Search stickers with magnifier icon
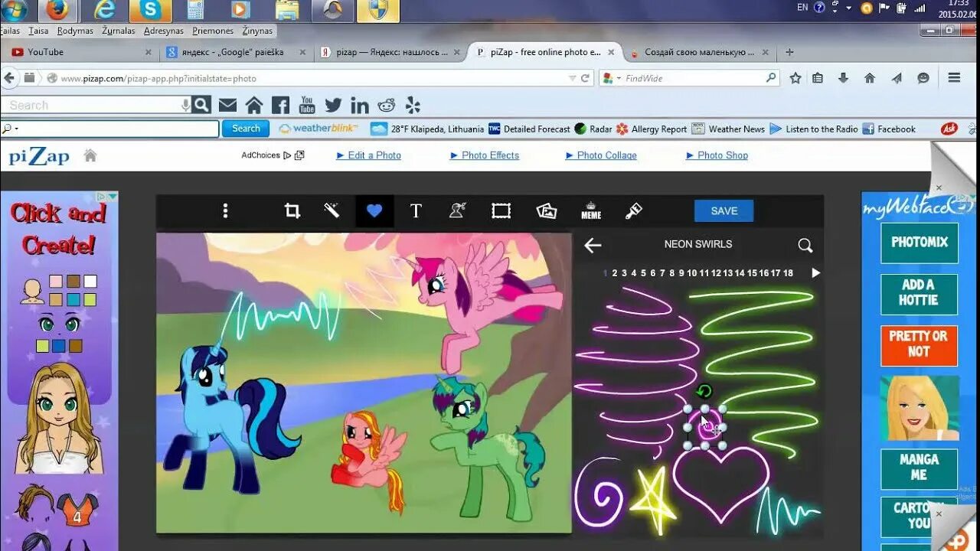The image size is (980, 551). click(x=805, y=245)
